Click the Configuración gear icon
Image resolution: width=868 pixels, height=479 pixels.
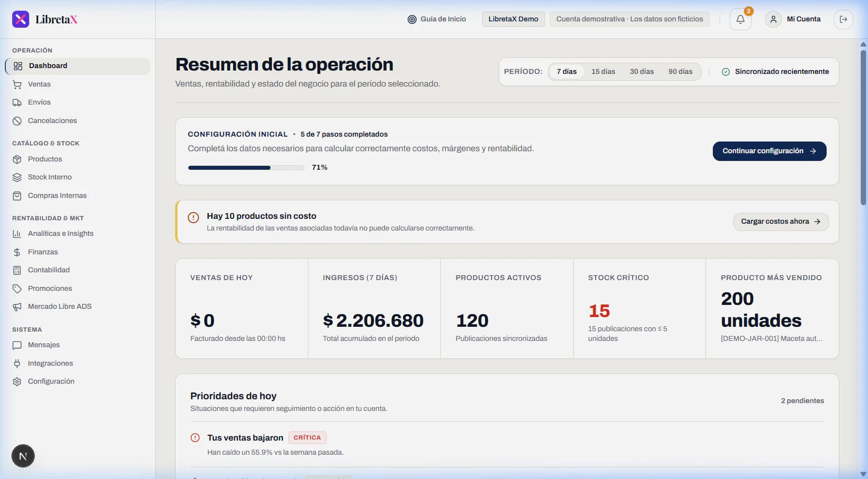pos(17,382)
